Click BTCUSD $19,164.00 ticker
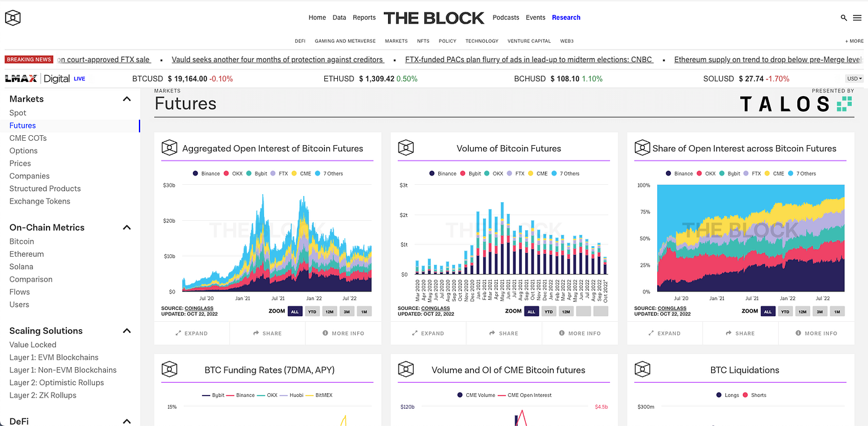 [x=183, y=79]
